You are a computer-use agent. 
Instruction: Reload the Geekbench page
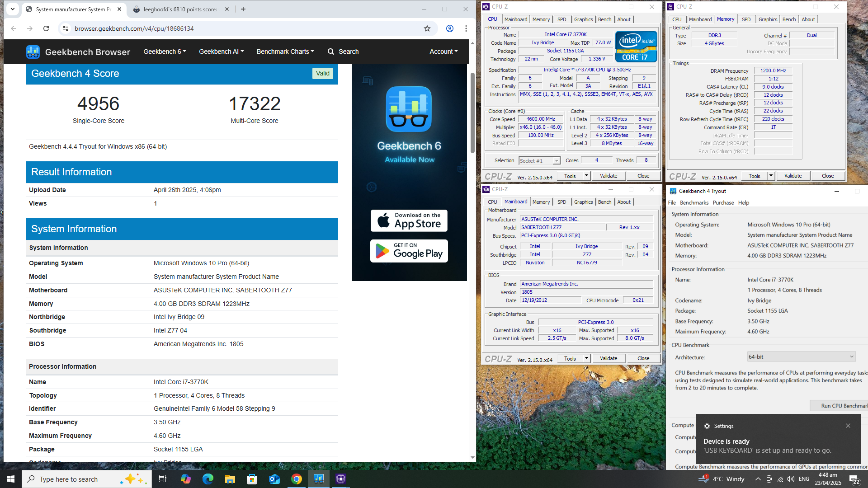coord(46,28)
